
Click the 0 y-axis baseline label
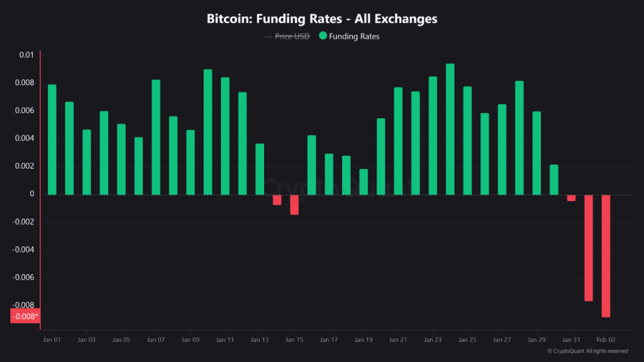[x=31, y=194]
